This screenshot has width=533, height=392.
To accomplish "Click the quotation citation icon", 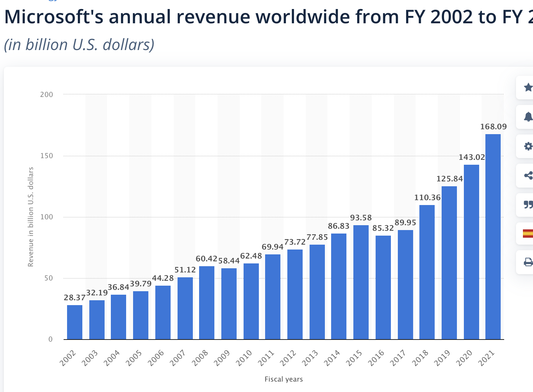I will 528,205.
